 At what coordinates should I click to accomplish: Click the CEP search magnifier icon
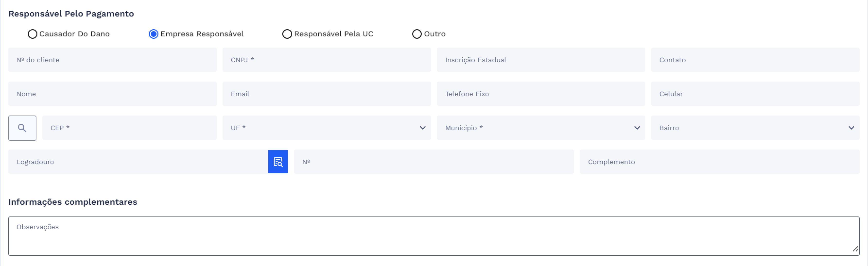[22, 128]
